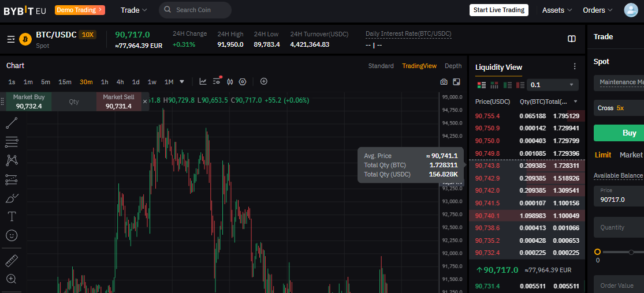The image size is (644, 293).
Task: Open the 0.1 price grouping dropdown
Action: coord(552,85)
